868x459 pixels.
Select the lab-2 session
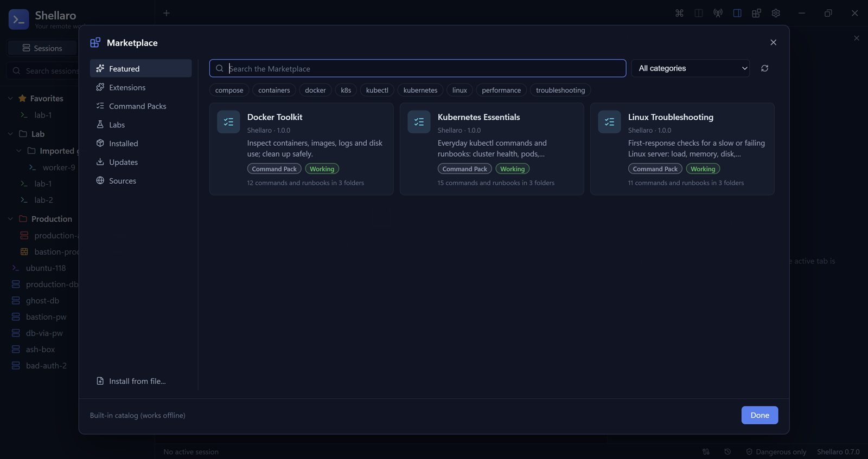tap(43, 200)
